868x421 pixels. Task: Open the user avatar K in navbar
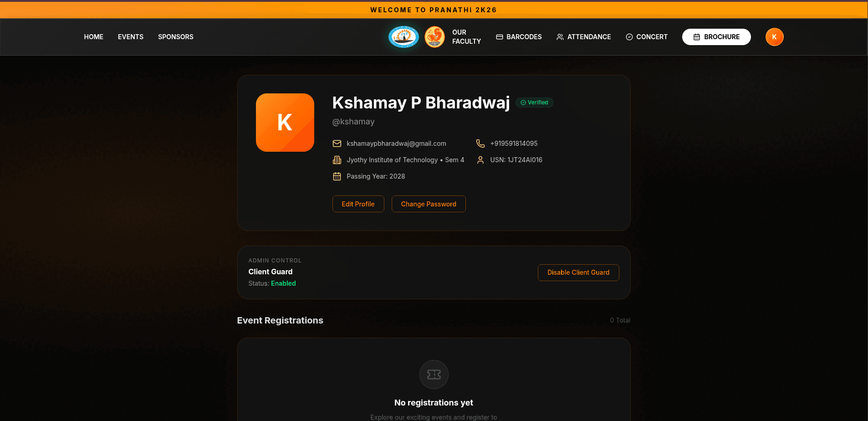point(774,37)
